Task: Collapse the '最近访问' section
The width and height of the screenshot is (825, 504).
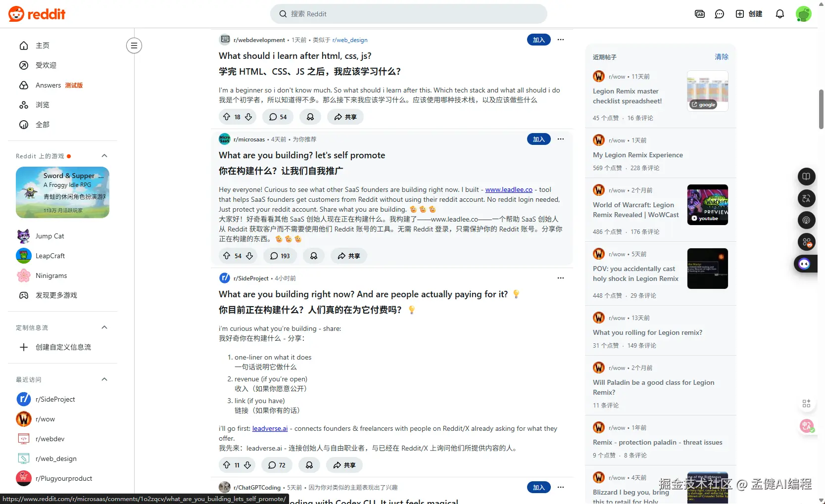Action: point(104,379)
